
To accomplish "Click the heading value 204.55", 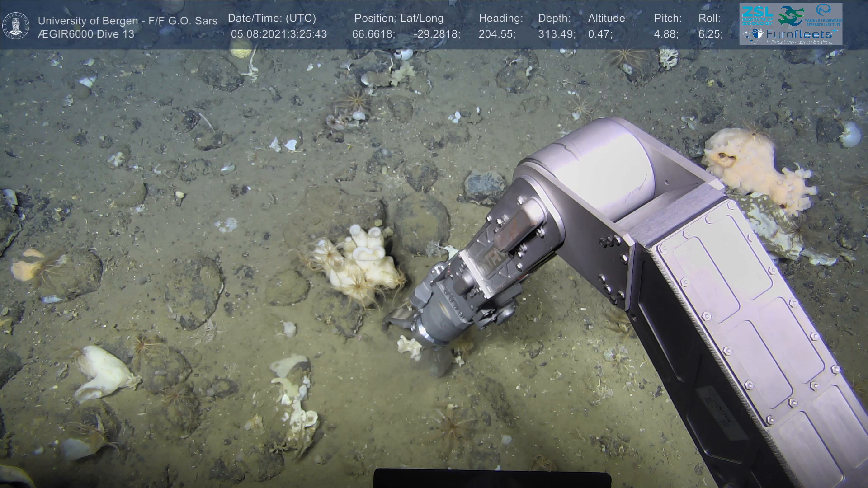I will pyautogui.click(x=496, y=34).
